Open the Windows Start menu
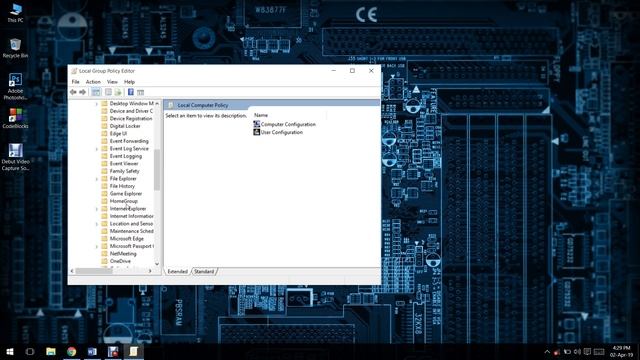640x360 pixels. click(10, 351)
